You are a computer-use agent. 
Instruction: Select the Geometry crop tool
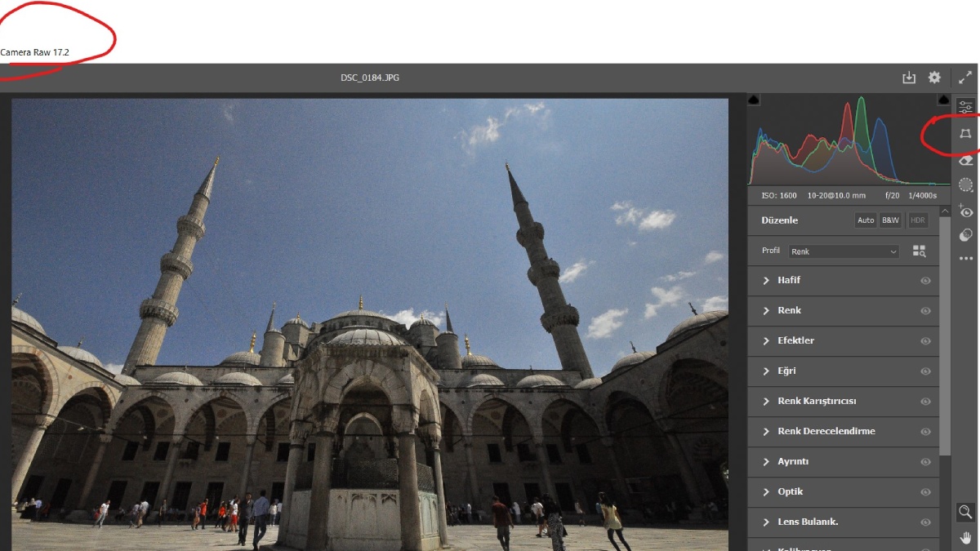coord(965,134)
